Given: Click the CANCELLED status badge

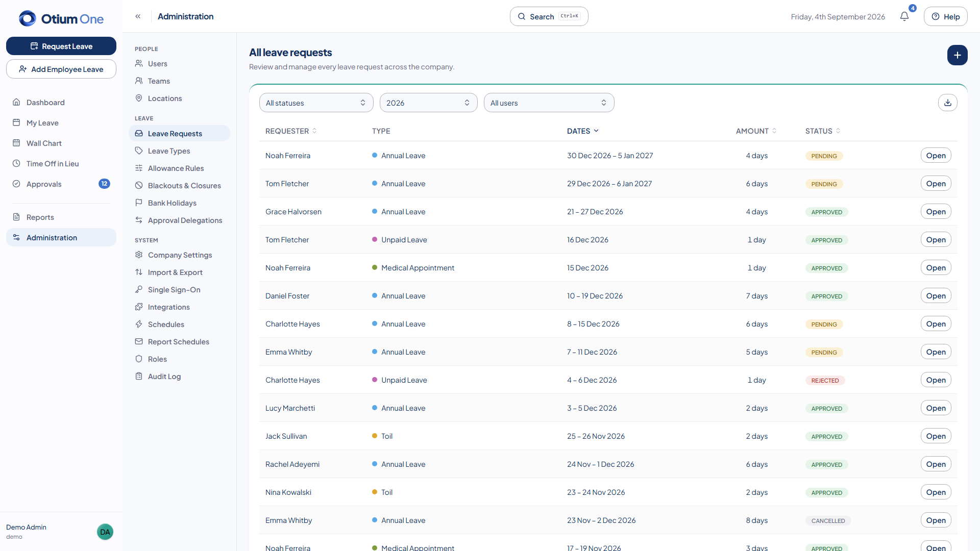Looking at the screenshot, I should click(x=828, y=520).
